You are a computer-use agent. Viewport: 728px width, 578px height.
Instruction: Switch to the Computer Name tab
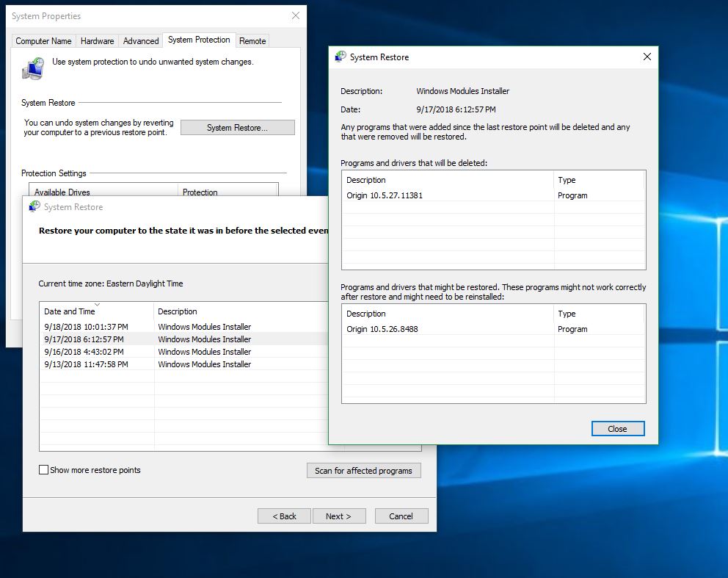(44, 41)
